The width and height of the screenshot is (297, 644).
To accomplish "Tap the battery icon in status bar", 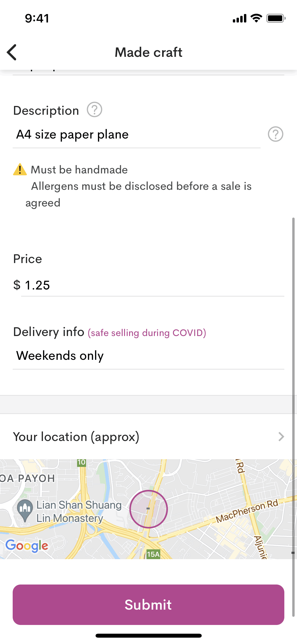I will [276, 18].
